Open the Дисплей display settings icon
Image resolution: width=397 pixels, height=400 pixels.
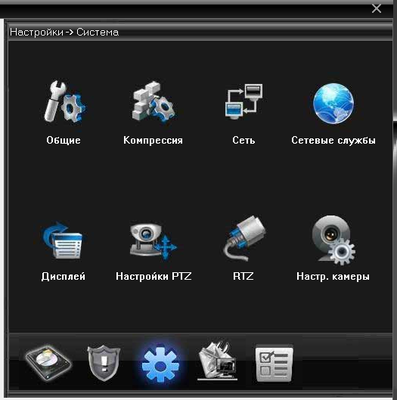coord(63,240)
